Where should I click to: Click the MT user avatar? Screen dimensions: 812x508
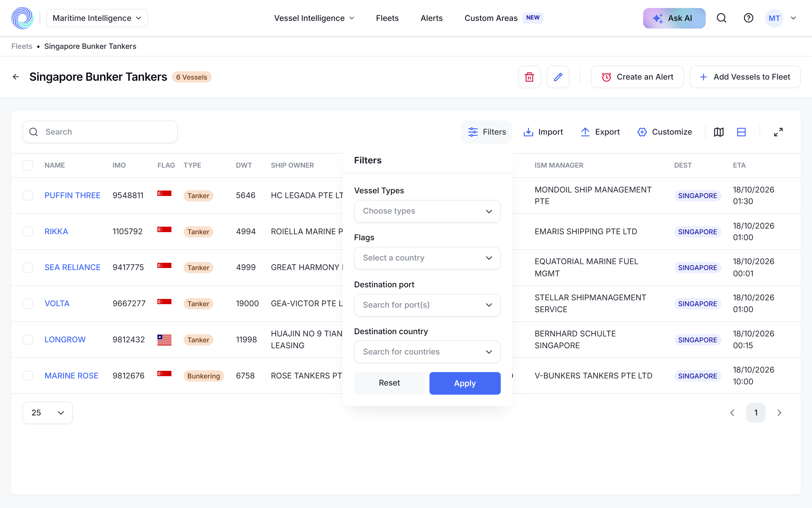(x=774, y=18)
